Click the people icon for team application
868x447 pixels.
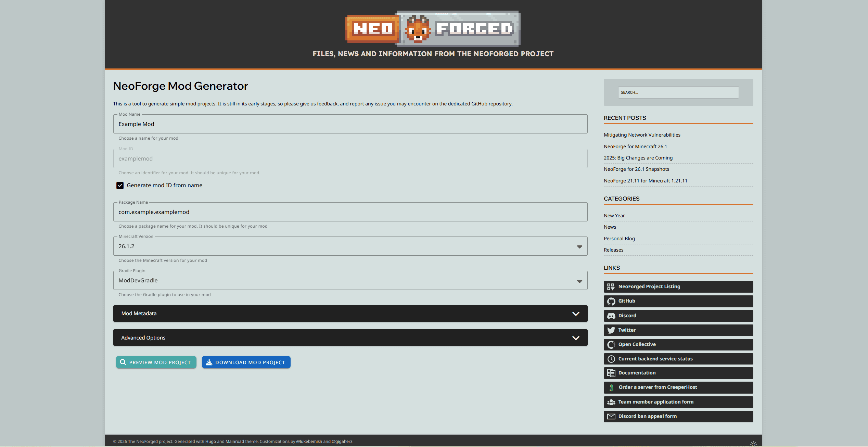611,402
